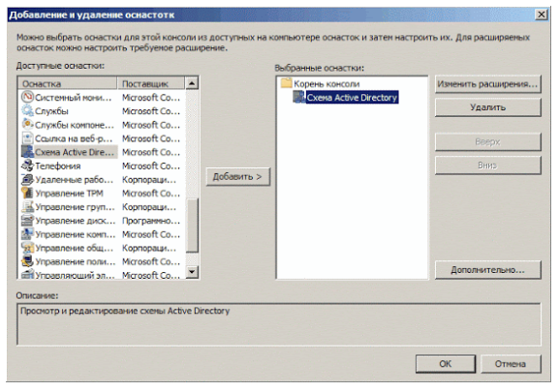Select Корень консоли tree node
The image size is (559, 392).
click(326, 84)
